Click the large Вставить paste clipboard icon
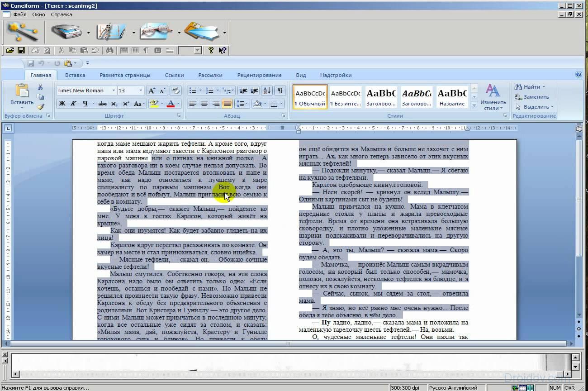This screenshot has width=588, height=391. [x=22, y=91]
